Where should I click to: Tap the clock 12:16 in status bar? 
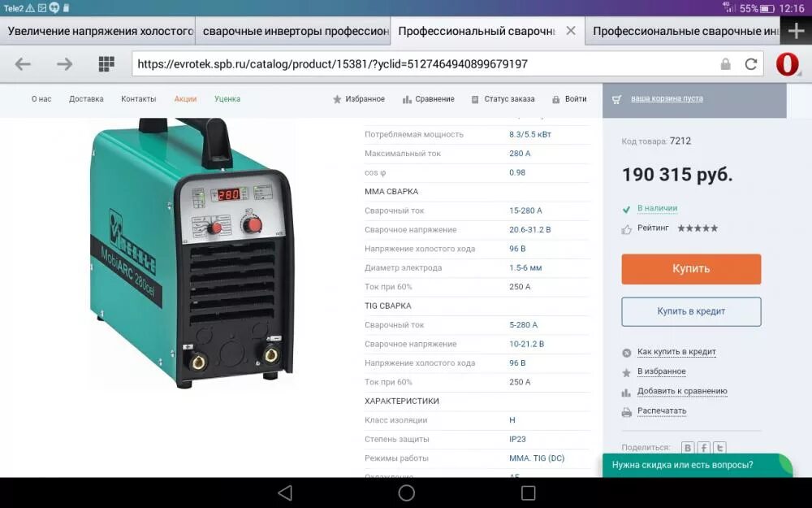click(x=792, y=9)
